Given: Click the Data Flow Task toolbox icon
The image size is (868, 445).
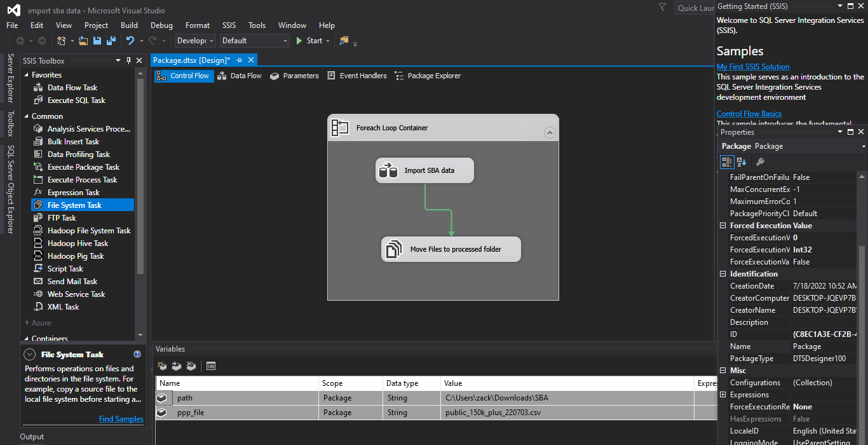Looking at the screenshot, I should (38, 88).
